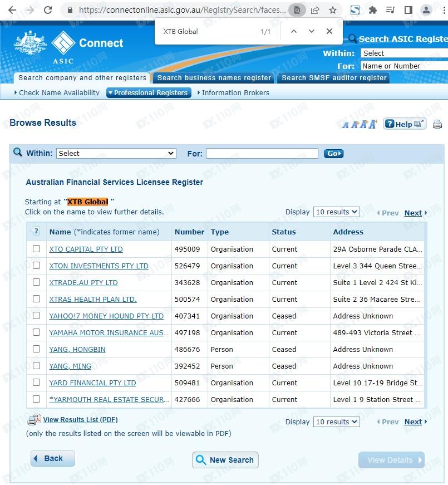Switch to Search business names register tab
Viewport: 448px width, 485px height.
coord(214,78)
